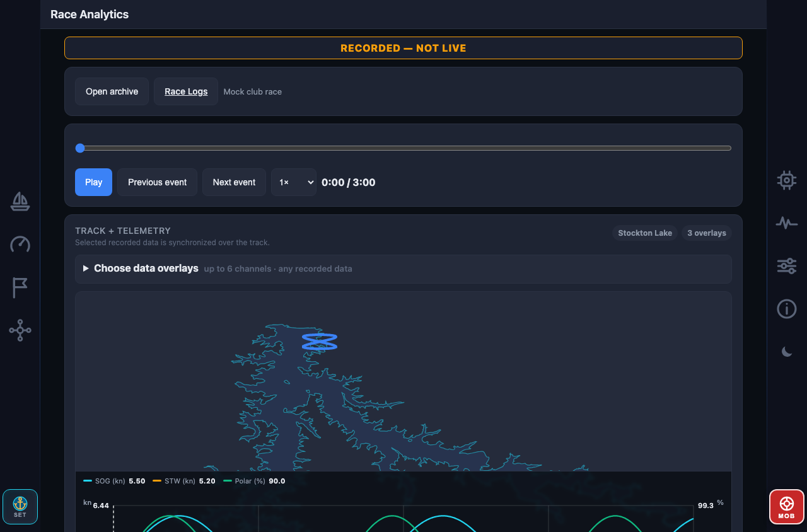Click the TRACK + TELEMETRY heading
This screenshot has width=807, height=532.
(123, 231)
